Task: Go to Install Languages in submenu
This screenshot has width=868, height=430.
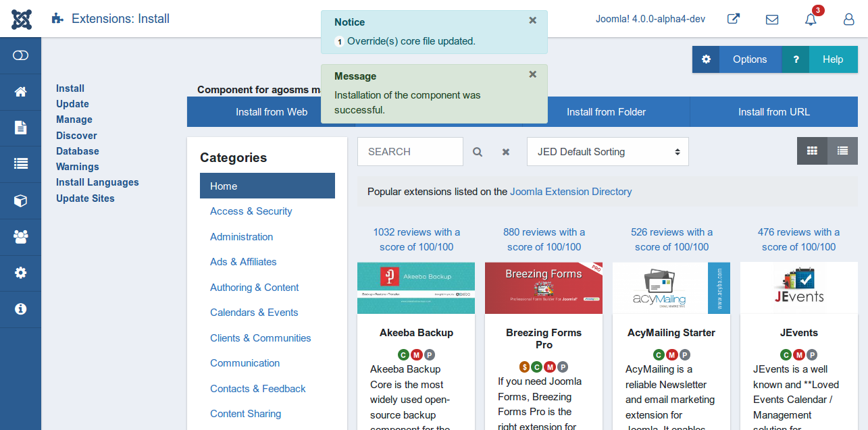Action: click(97, 182)
